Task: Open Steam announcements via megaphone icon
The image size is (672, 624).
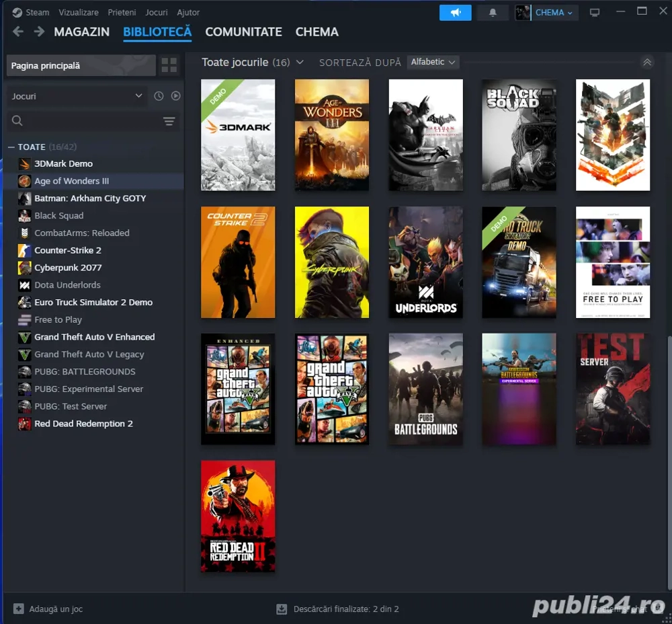Action: tap(455, 12)
